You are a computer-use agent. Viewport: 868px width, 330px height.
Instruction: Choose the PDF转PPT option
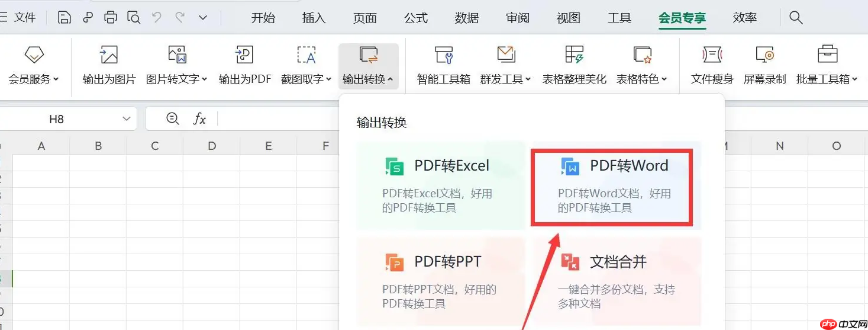441,281
